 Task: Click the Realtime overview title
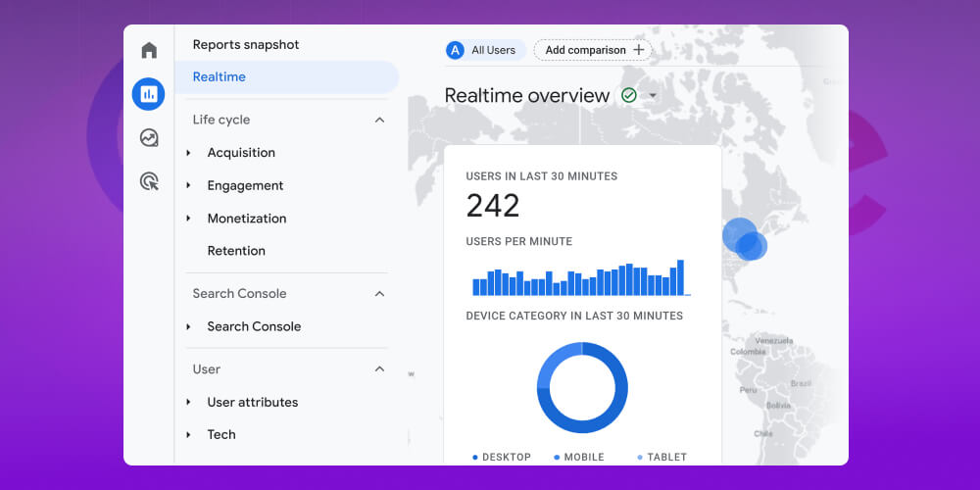[x=527, y=96]
